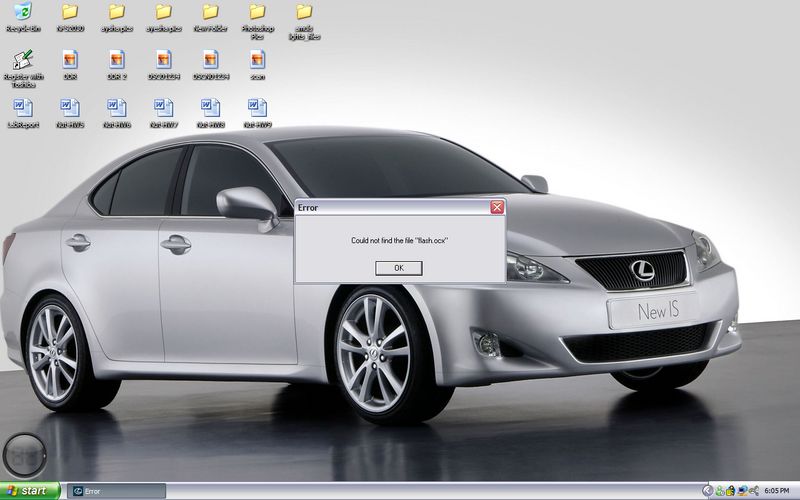800x500 pixels.
Task: Open the Recycle Bin desktop icon
Action: 23,18
